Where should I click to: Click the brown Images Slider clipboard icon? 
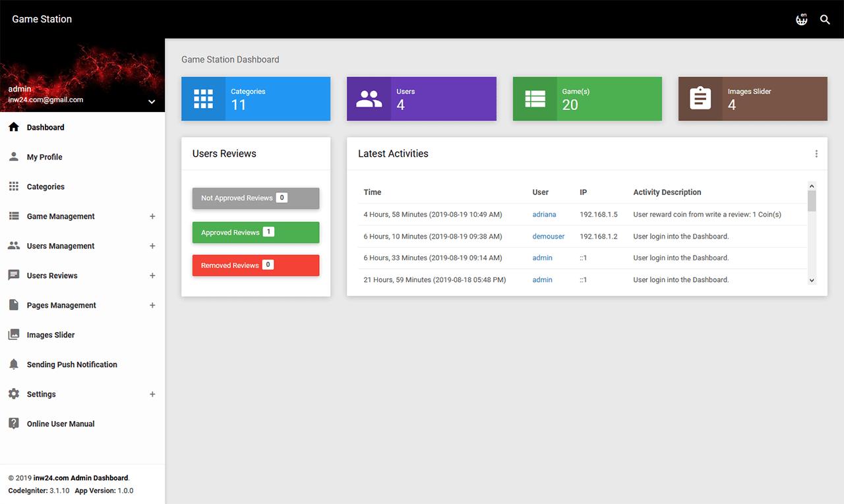[700, 99]
